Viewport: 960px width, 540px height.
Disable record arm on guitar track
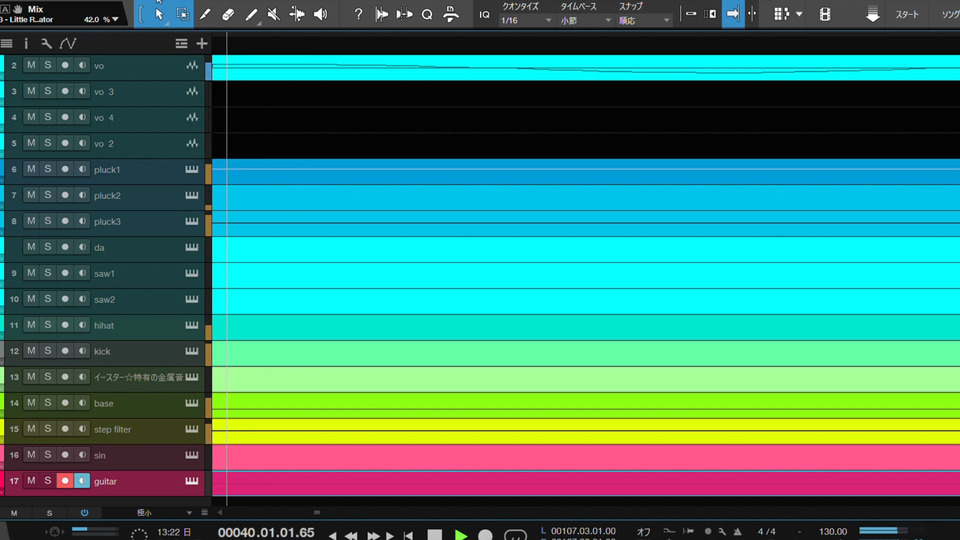[65, 481]
